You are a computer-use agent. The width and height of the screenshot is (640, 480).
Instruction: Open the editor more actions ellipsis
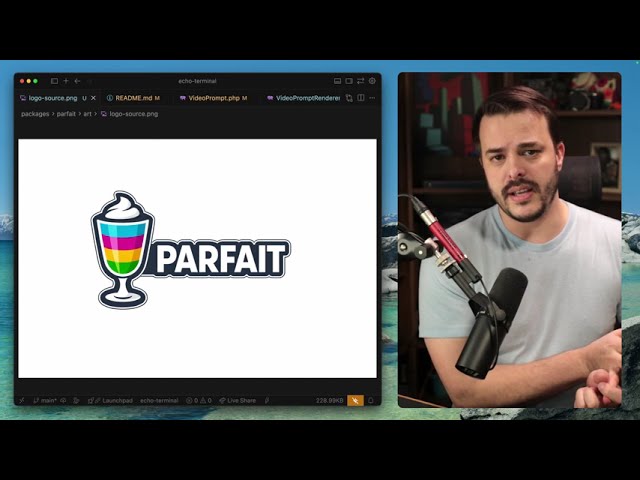tap(372, 98)
